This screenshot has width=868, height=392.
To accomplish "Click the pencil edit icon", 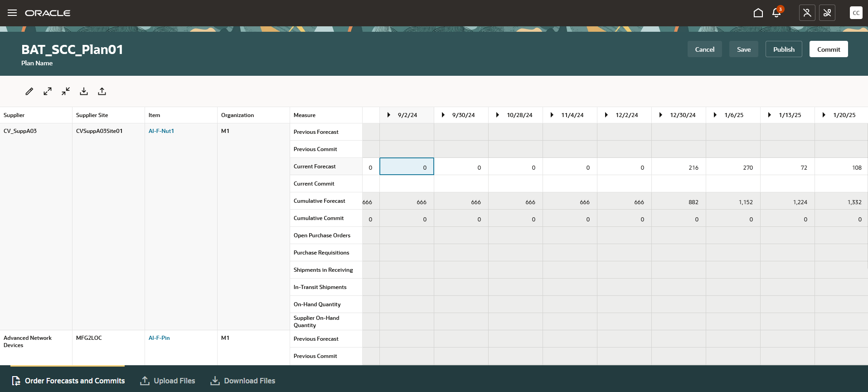I will (x=29, y=91).
